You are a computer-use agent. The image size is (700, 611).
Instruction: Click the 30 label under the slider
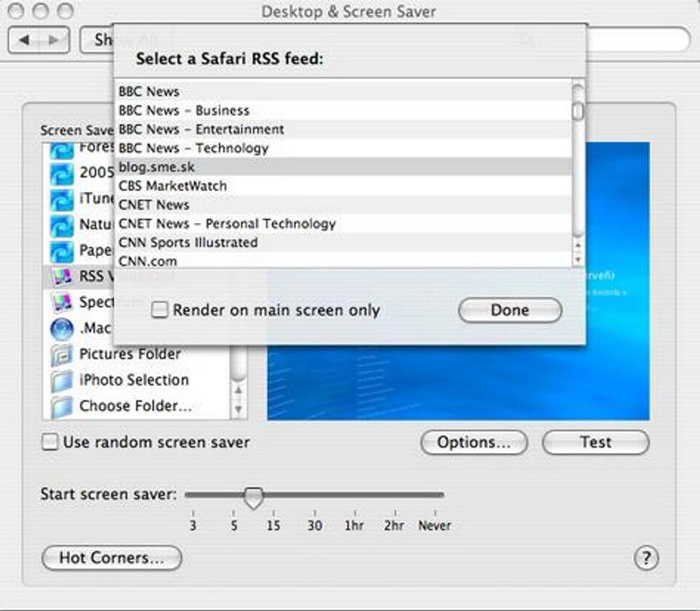point(315,525)
